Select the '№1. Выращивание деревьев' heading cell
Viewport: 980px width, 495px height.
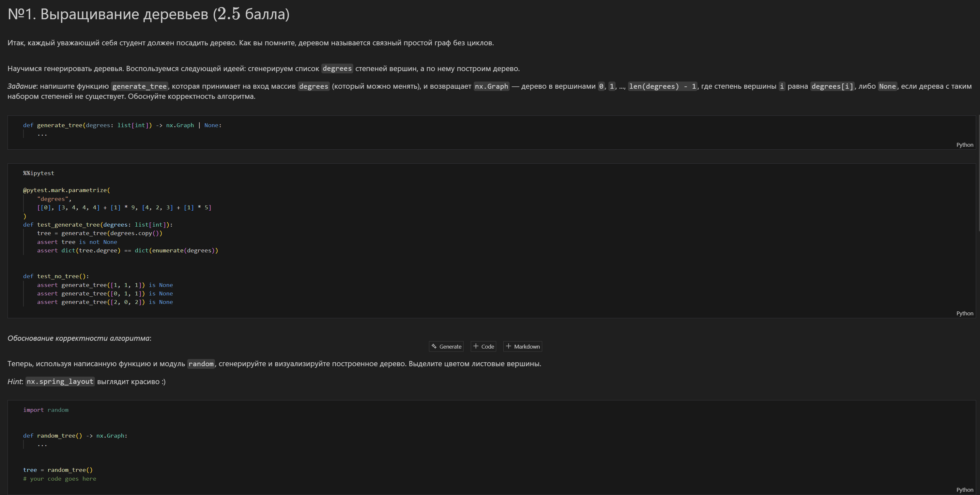(148, 14)
